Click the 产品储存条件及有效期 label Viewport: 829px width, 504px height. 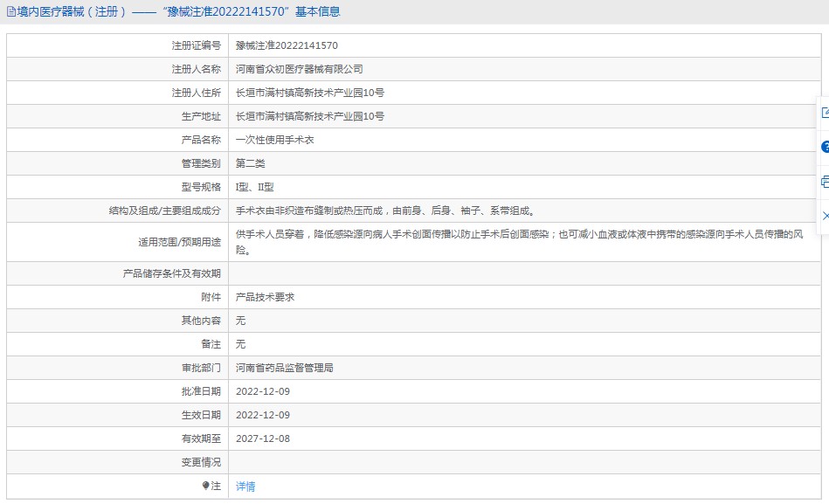coord(172,273)
